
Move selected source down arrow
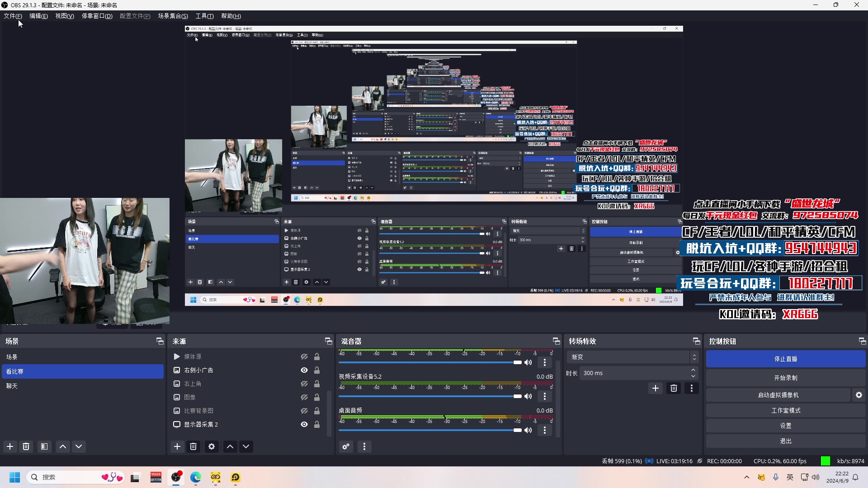point(246,446)
